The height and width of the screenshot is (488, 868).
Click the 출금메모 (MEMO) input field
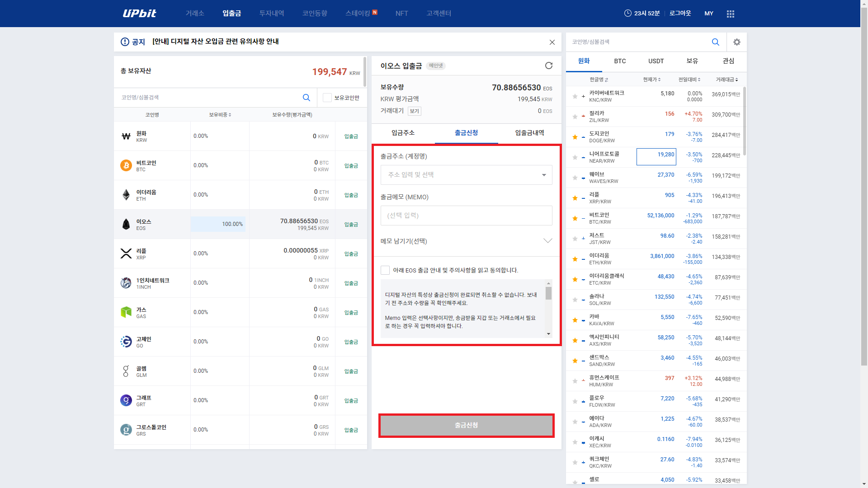(x=466, y=216)
